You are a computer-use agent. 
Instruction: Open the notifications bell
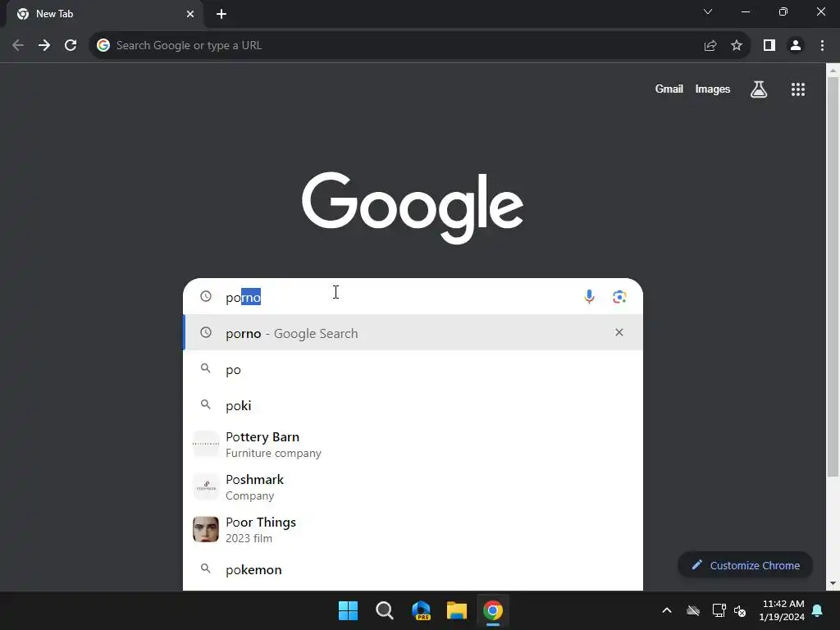tap(818, 610)
